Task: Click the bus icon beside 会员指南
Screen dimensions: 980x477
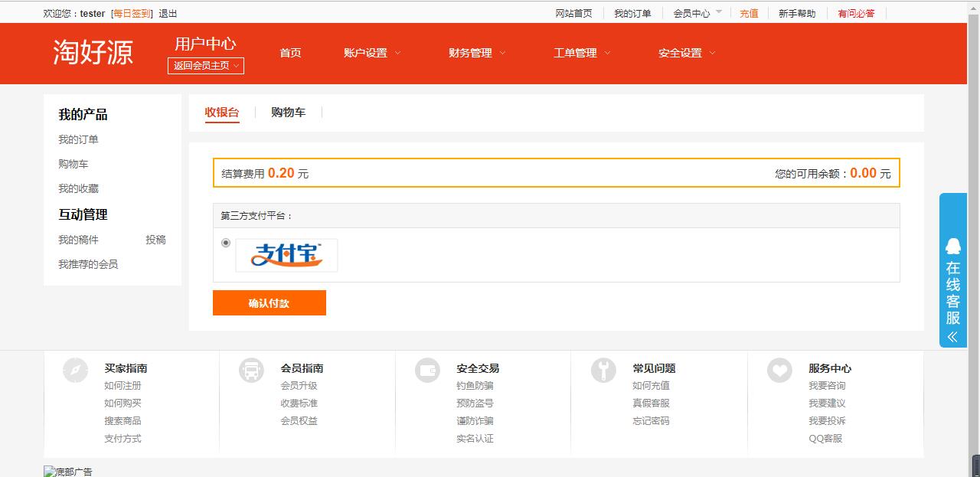Action: 251,371
